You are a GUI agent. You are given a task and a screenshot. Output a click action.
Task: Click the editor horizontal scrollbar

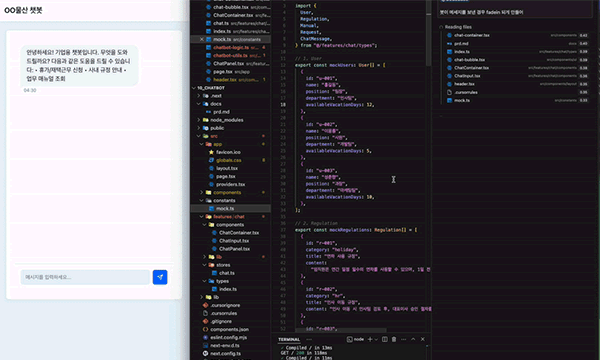pos(341,330)
